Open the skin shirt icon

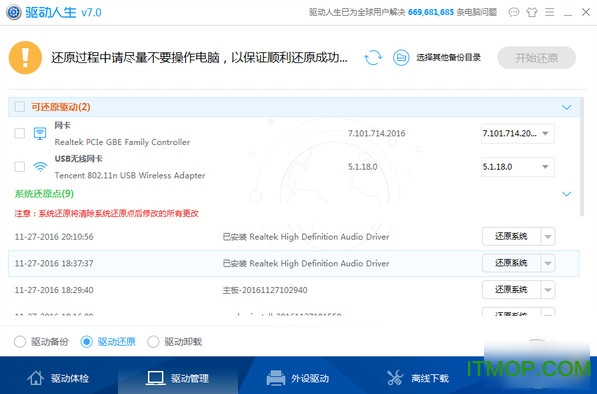point(532,12)
